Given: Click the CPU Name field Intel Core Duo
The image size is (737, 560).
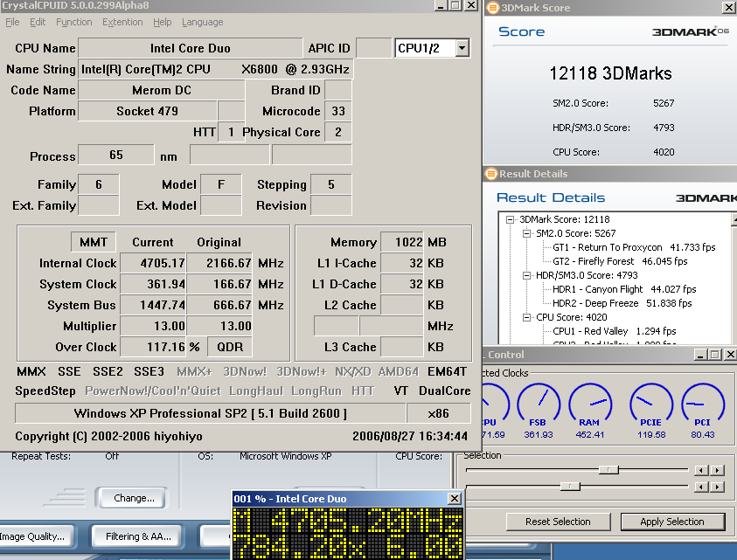Looking at the screenshot, I should pos(191,48).
